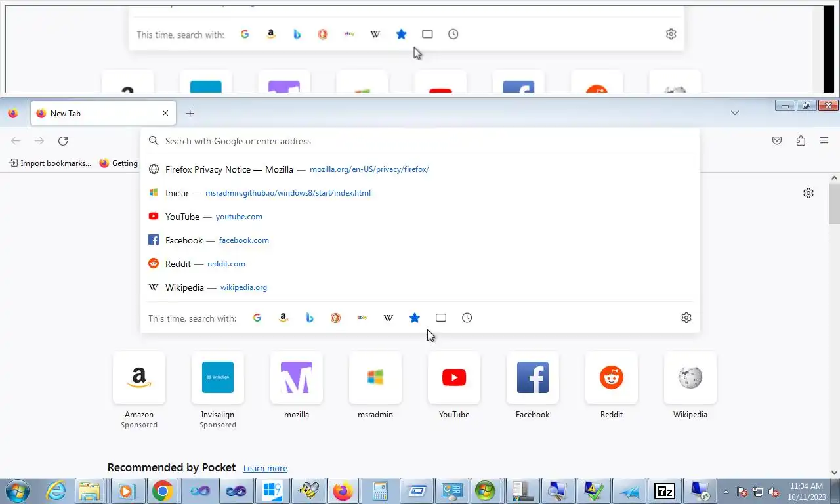Click Import bookmarks toolbar item

(50, 163)
